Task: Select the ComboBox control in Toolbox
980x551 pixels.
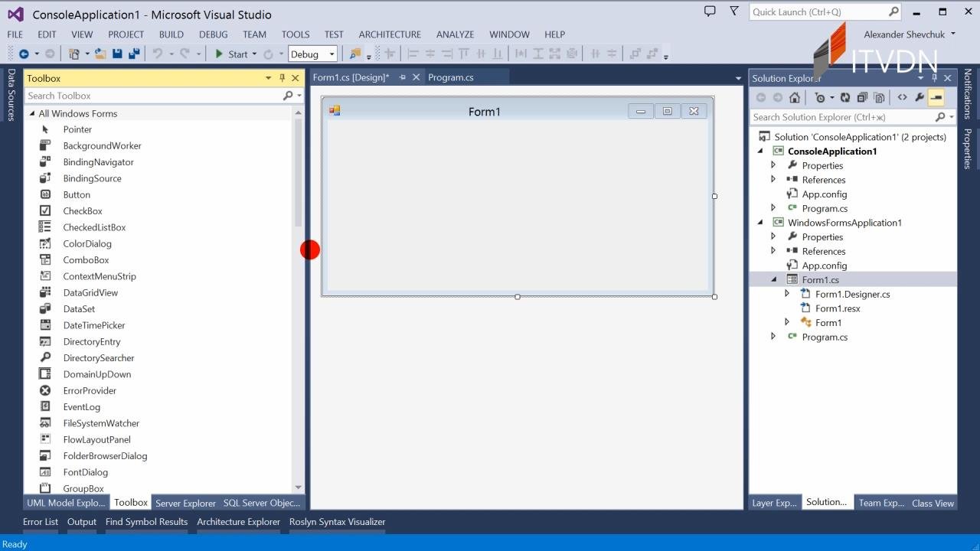Action: 86,260
